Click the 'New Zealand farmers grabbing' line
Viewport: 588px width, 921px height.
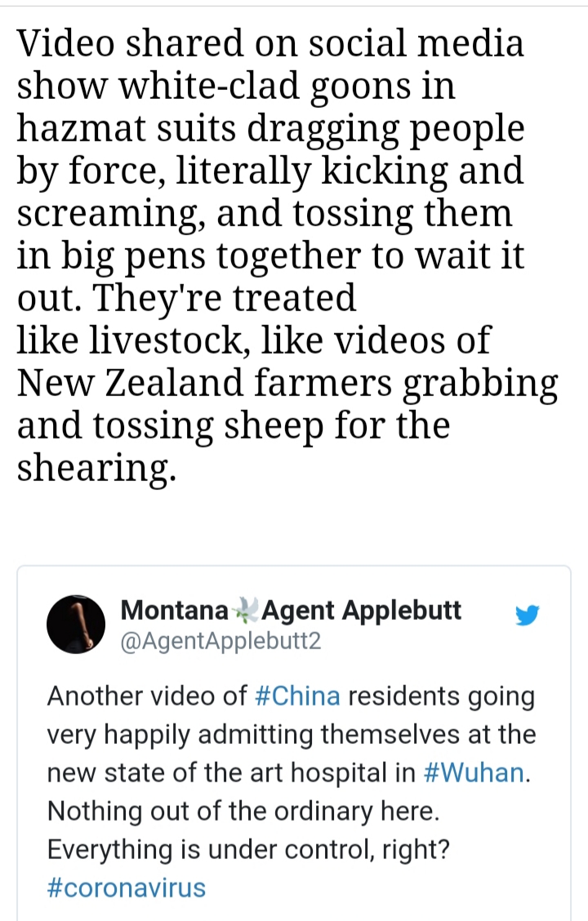(x=286, y=383)
